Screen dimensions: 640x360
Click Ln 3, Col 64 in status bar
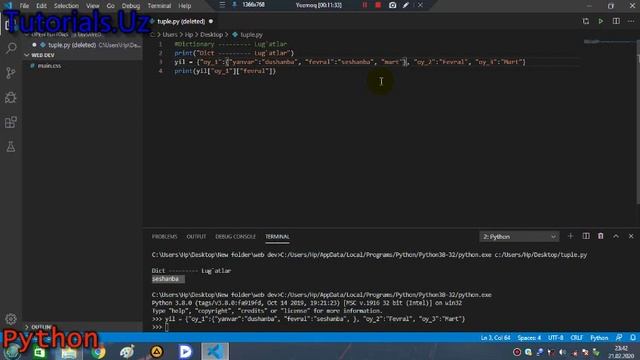click(495, 338)
